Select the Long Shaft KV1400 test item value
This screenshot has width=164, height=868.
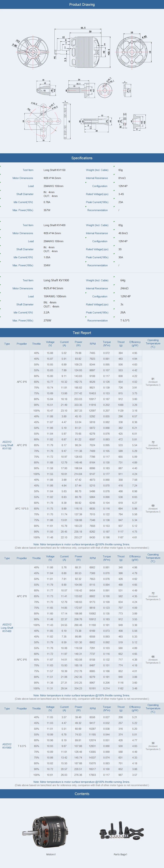[x=55, y=225]
